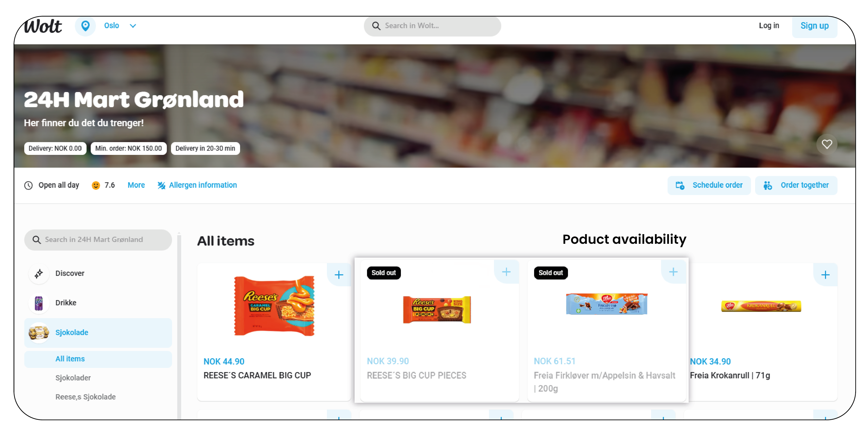Click the Schedule order calendar icon
This screenshot has width=868, height=431.
[x=680, y=185]
